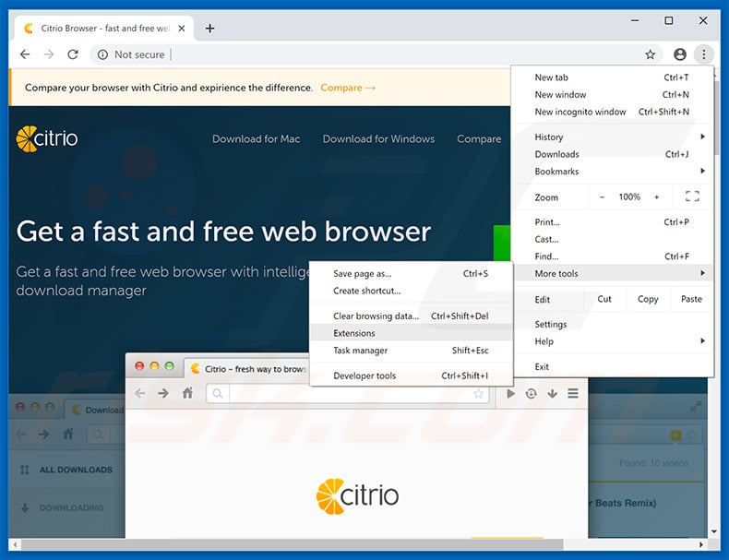Open Developer tools from submenu
Image resolution: width=729 pixels, height=560 pixels.
[411, 375]
